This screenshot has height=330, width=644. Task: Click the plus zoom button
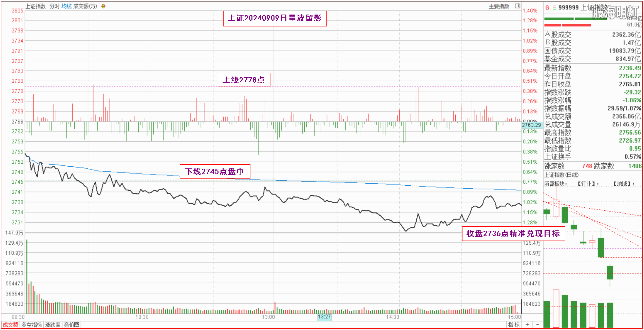[x=527, y=325]
